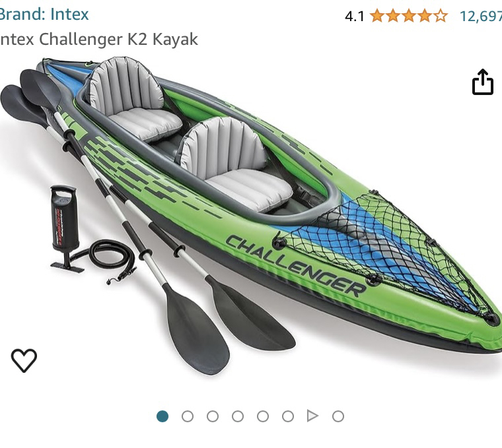Open the Brand: Intex link

pyautogui.click(x=44, y=15)
